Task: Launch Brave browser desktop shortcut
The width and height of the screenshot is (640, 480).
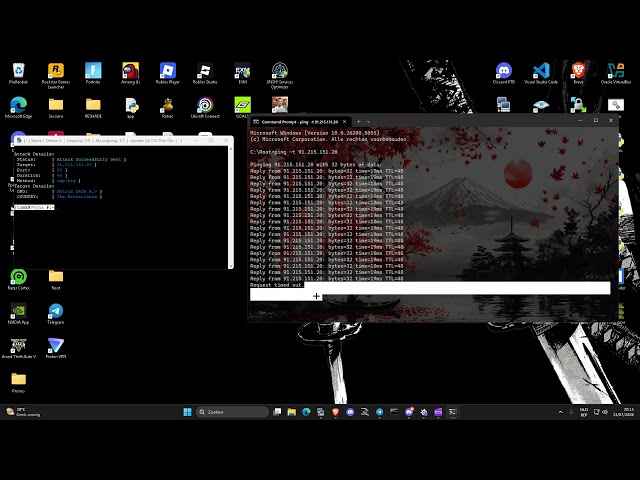Action: [578, 73]
